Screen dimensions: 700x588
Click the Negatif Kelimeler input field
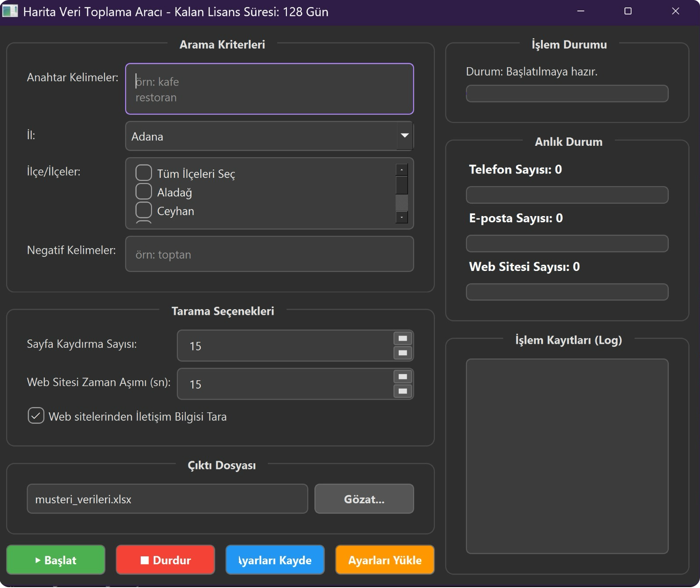click(x=269, y=254)
